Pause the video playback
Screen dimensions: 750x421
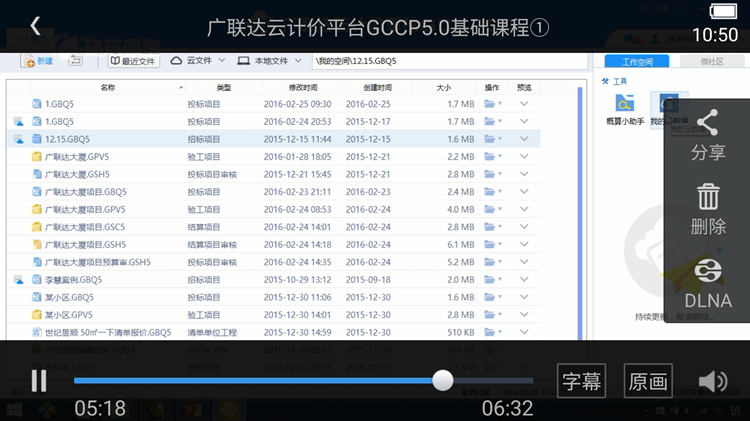click(39, 381)
